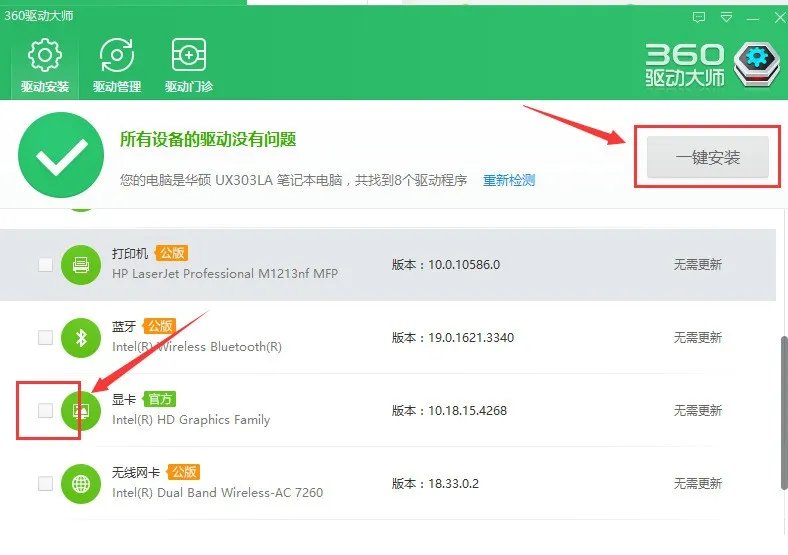This screenshot has height=555, width=788.
Task: Click 无需更新 status in 蓝牙 row
Action: click(x=698, y=337)
